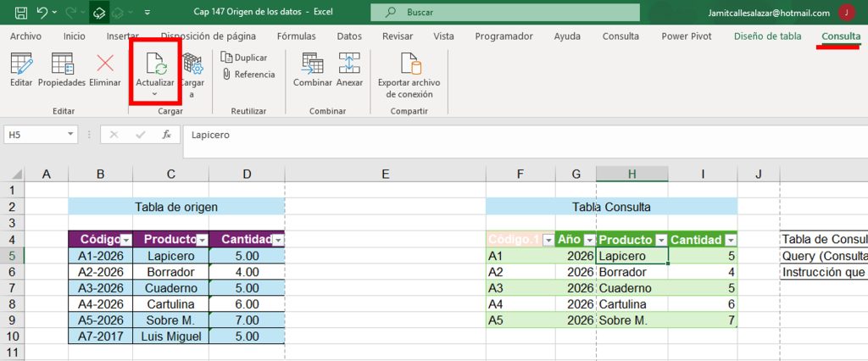This screenshot has width=868, height=361.
Task: Click the Referencia query button
Action: pyautogui.click(x=248, y=75)
